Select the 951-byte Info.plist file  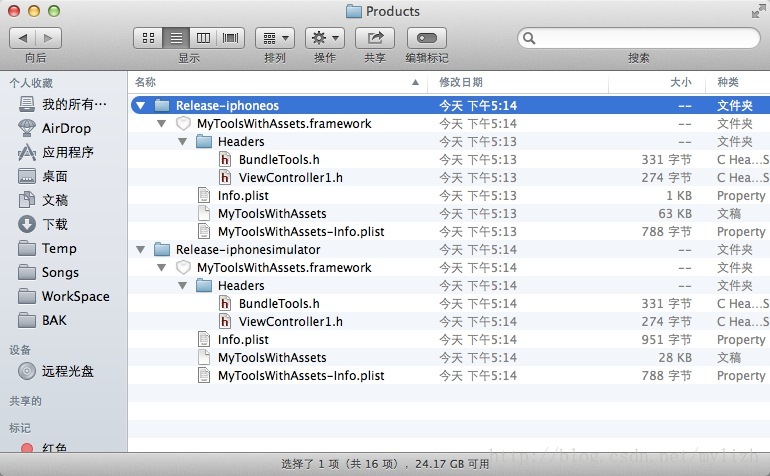(x=243, y=339)
